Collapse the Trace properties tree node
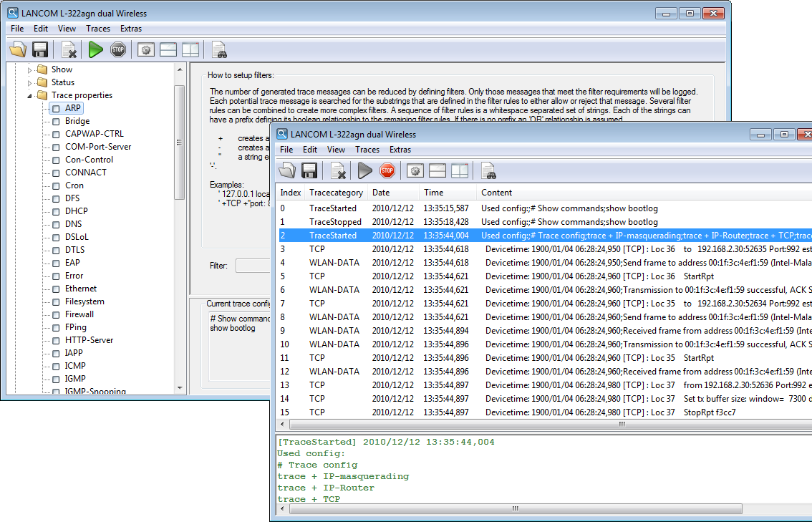 (31, 95)
